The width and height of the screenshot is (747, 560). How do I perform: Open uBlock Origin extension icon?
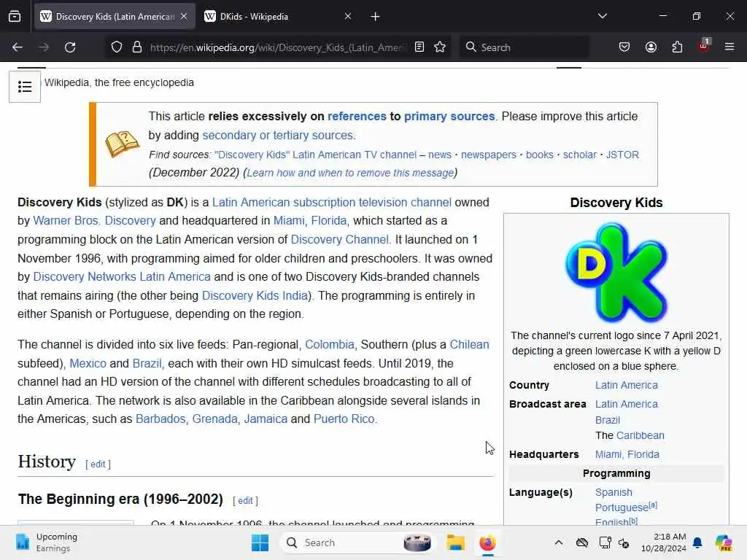click(x=704, y=46)
